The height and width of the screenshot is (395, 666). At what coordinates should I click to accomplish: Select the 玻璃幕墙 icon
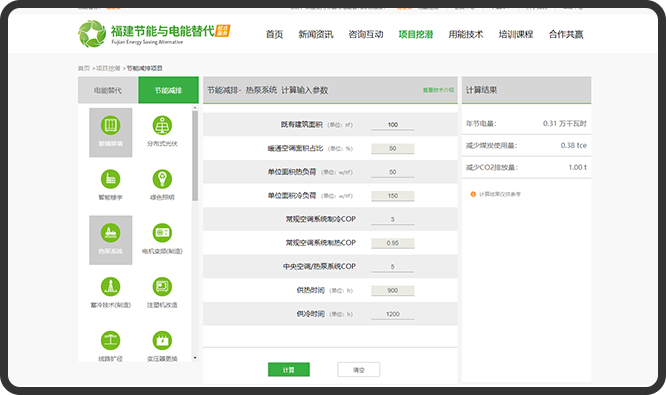click(110, 125)
